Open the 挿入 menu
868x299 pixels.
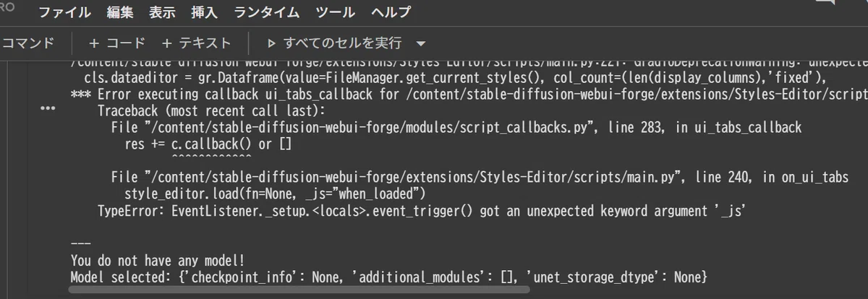pyautogui.click(x=204, y=12)
